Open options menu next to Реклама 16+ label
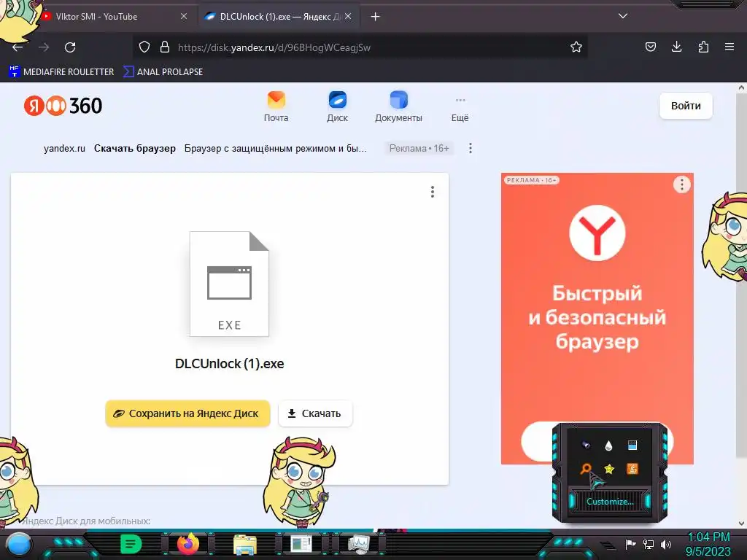Image resolution: width=747 pixels, height=560 pixels. (x=471, y=148)
